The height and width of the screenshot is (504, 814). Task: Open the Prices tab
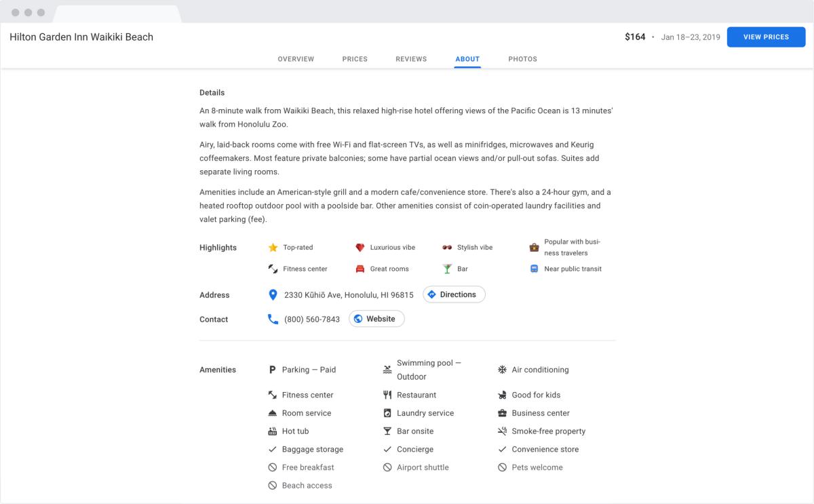click(x=355, y=59)
